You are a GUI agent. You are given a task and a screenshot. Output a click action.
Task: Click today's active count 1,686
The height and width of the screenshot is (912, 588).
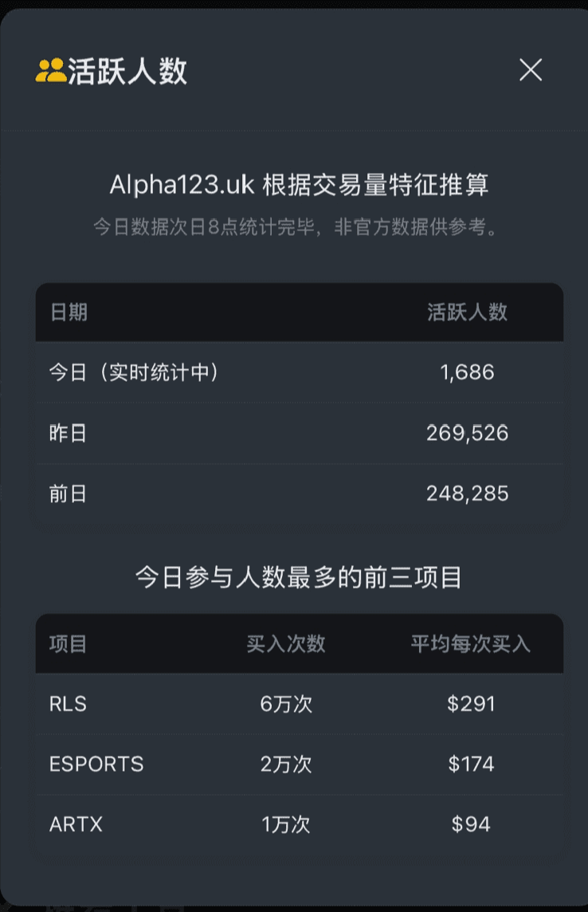467,372
